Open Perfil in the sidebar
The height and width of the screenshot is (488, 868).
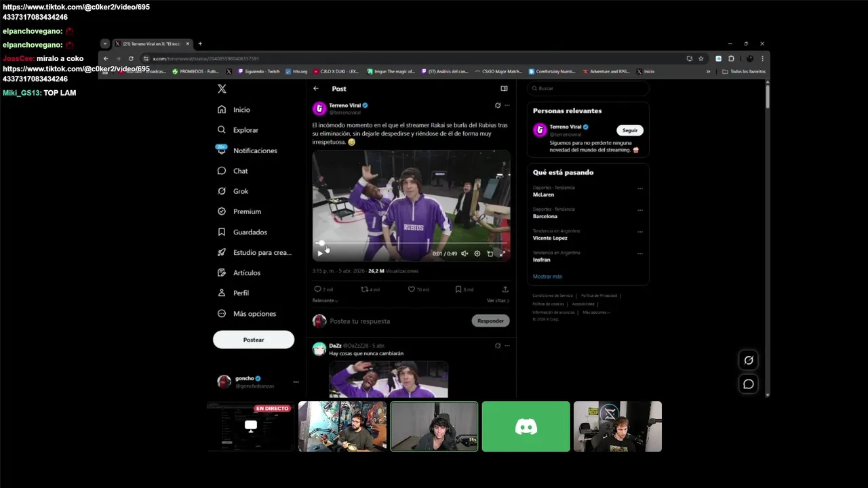[233, 293]
